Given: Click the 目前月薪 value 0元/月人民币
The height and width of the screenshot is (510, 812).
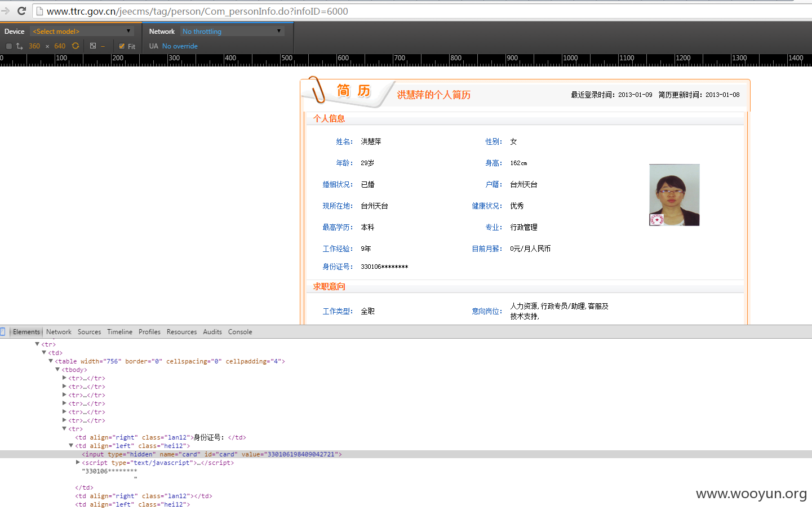Looking at the screenshot, I should 530,249.
